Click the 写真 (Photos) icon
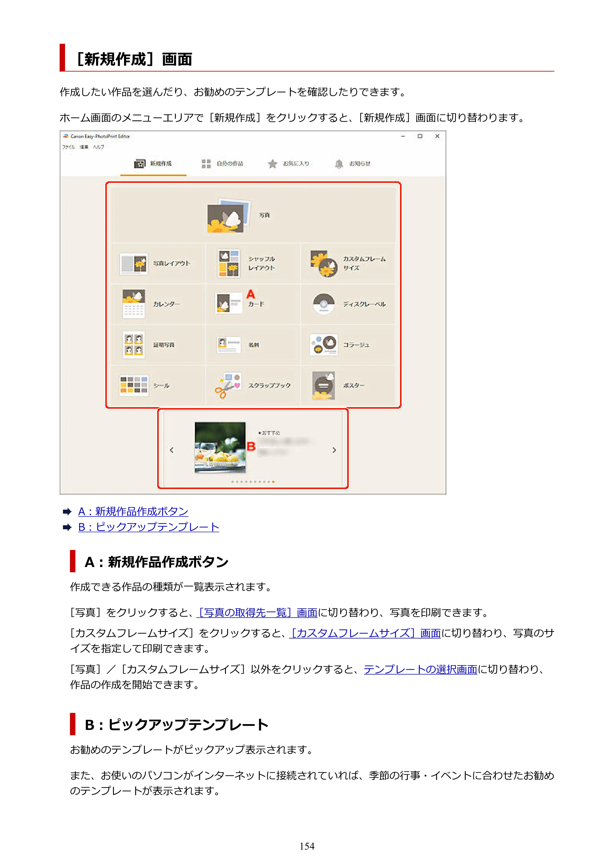This screenshot has width=614, height=868. coord(228,215)
